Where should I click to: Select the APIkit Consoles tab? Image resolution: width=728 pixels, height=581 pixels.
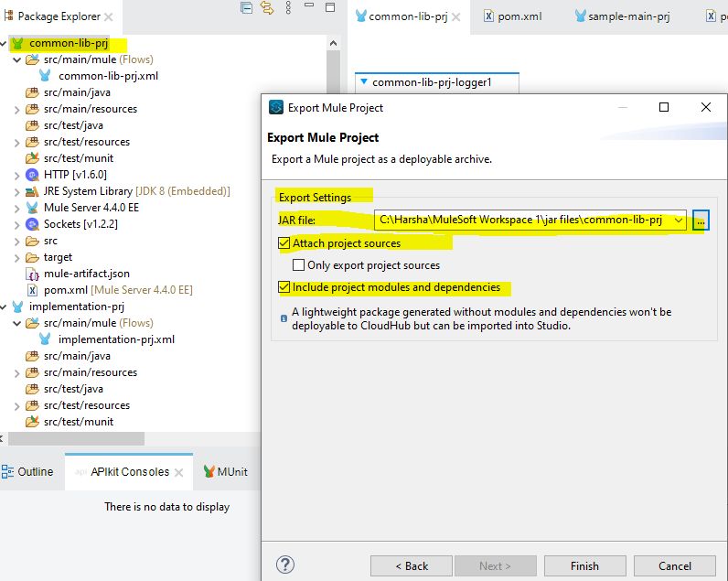tap(130, 472)
